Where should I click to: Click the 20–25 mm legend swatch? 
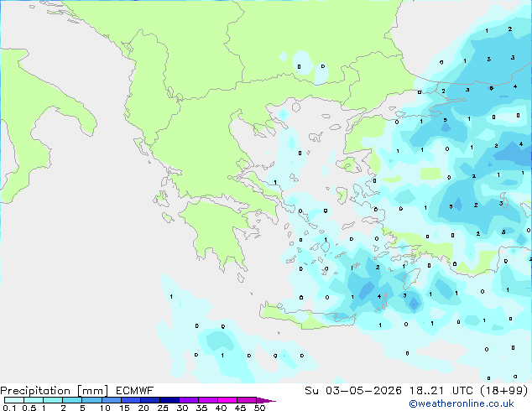(149, 400)
